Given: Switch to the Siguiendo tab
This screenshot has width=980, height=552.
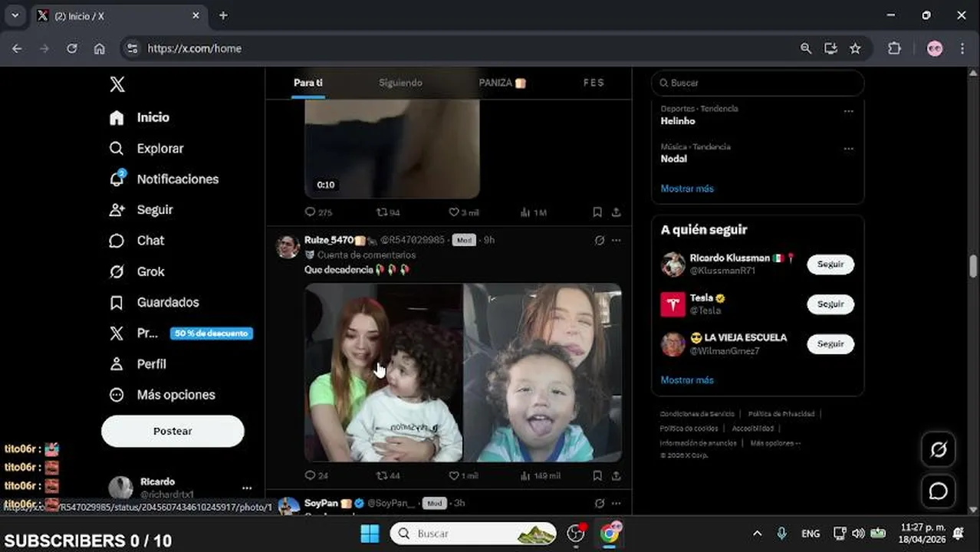Looking at the screenshot, I should [x=400, y=83].
